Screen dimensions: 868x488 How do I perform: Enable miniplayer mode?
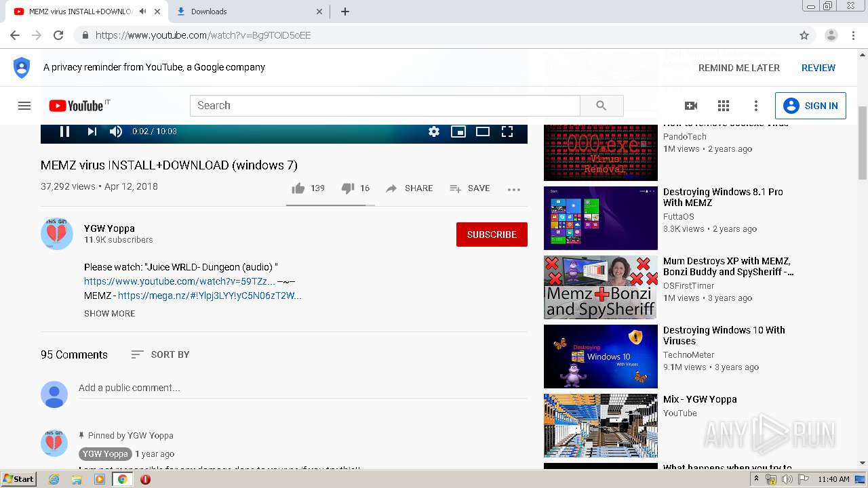(x=458, y=131)
